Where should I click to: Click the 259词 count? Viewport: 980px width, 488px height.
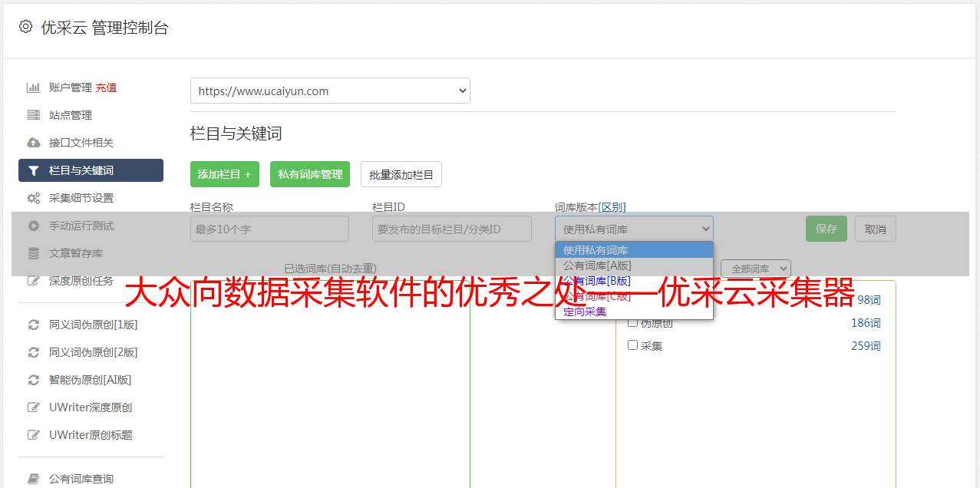[866, 346]
